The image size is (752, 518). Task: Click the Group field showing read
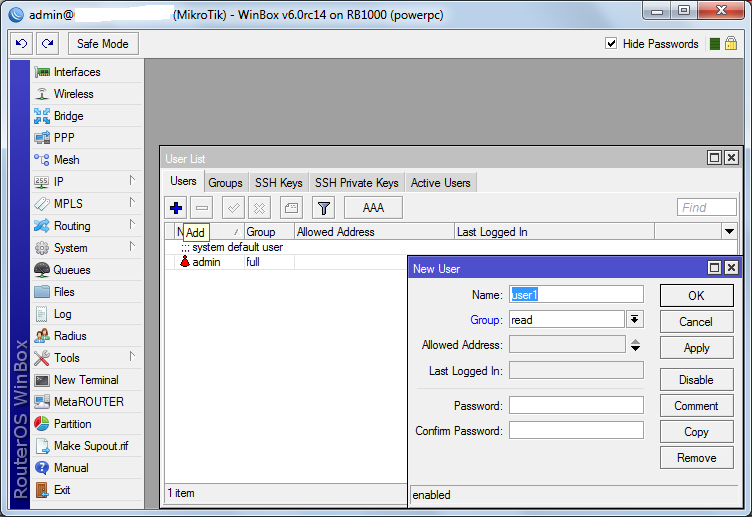(567, 319)
